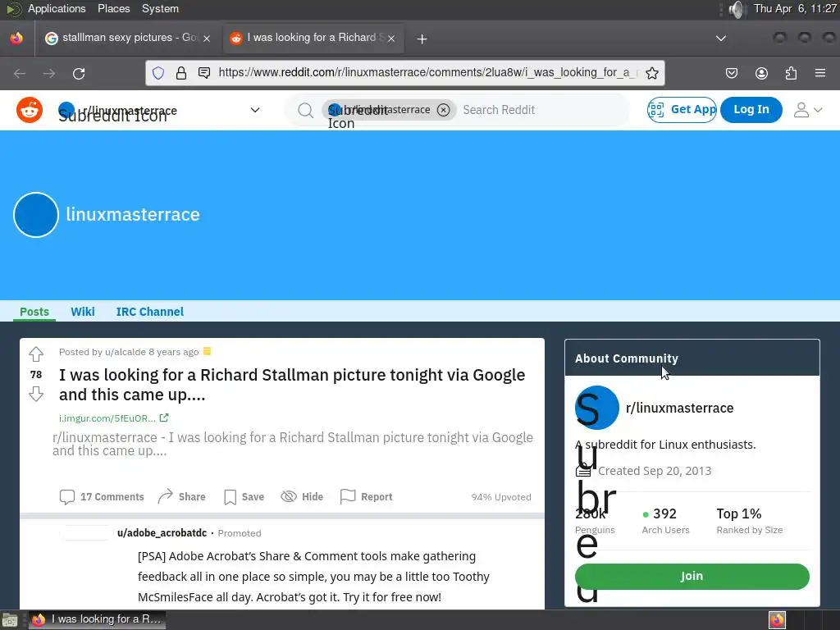This screenshot has height=630, width=840.
Task: Report the post with flag
Action: 367,496
